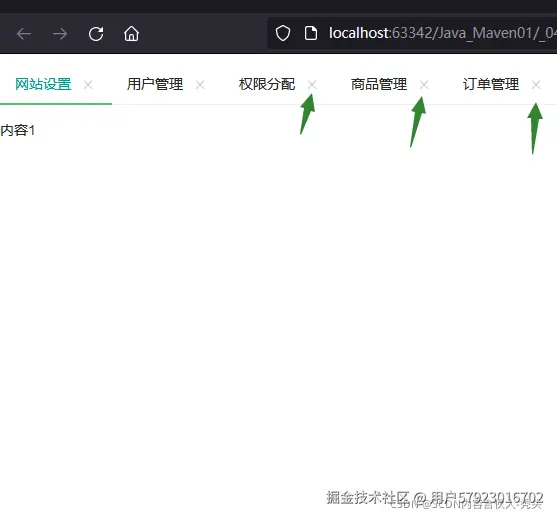The height and width of the screenshot is (519, 557).
Task: Show the 商品管理 tab
Action: click(379, 85)
